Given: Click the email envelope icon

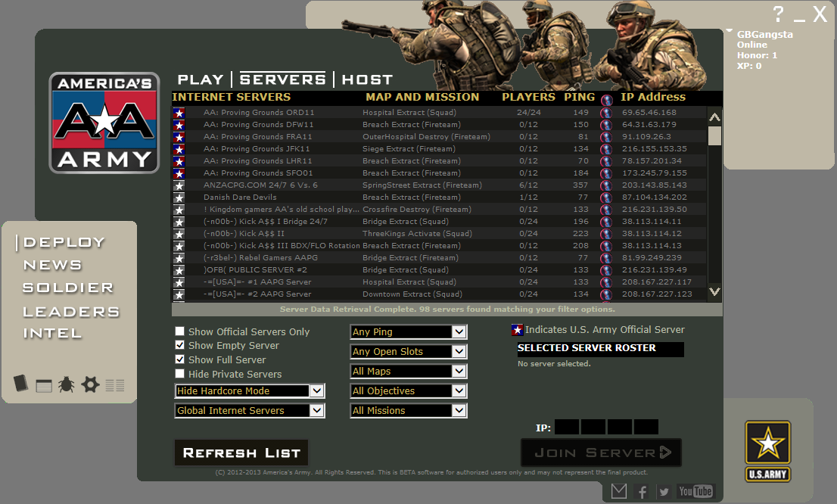Looking at the screenshot, I should pyautogui.click(x=619, y=491).
